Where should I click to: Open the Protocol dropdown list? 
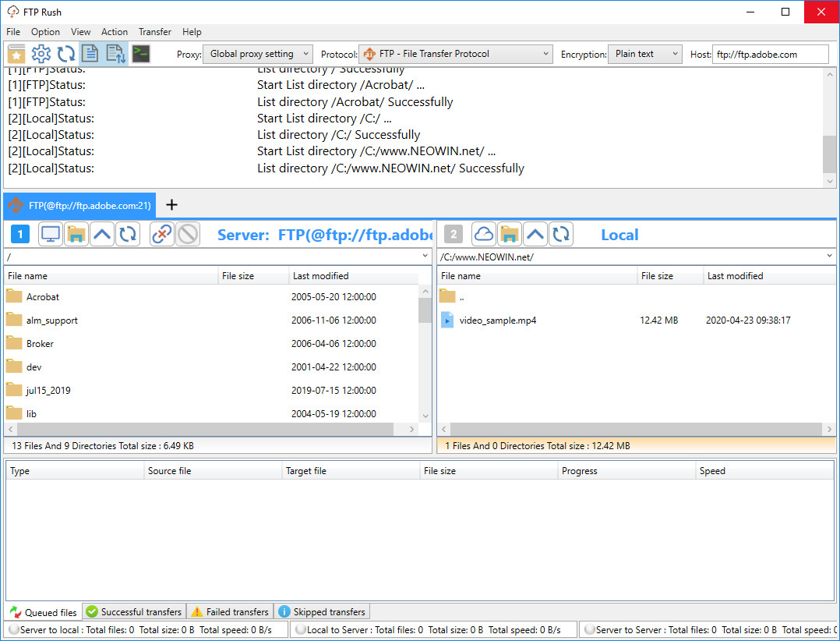click(457, 54)
